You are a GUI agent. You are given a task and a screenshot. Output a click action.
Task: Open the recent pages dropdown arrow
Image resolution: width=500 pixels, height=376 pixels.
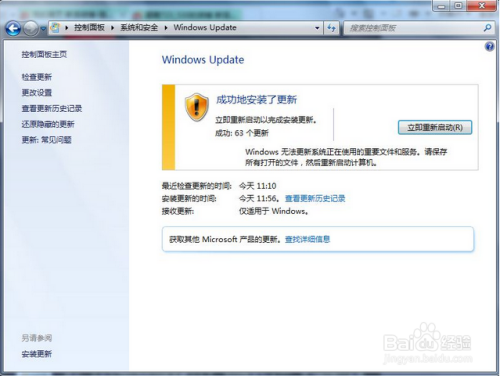[x=43, y=29]
